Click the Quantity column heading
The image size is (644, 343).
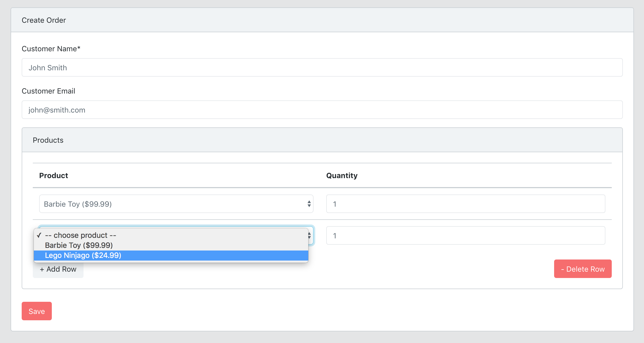(x=342, y=175)
